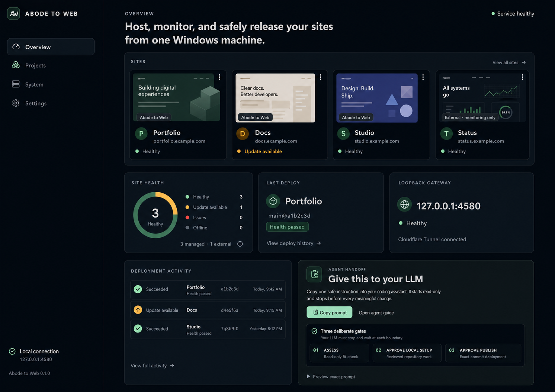
Task: Click the Docs D avatar icon
Action: (x=243, y=134)
